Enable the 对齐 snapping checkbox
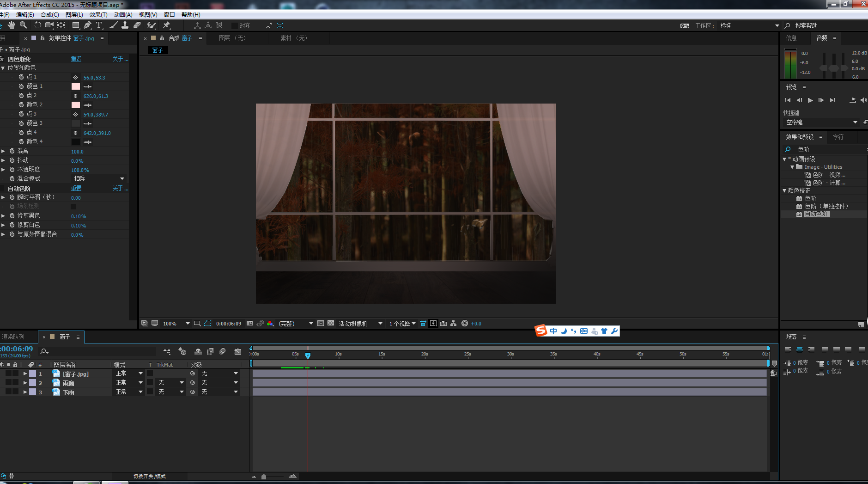 235,26
